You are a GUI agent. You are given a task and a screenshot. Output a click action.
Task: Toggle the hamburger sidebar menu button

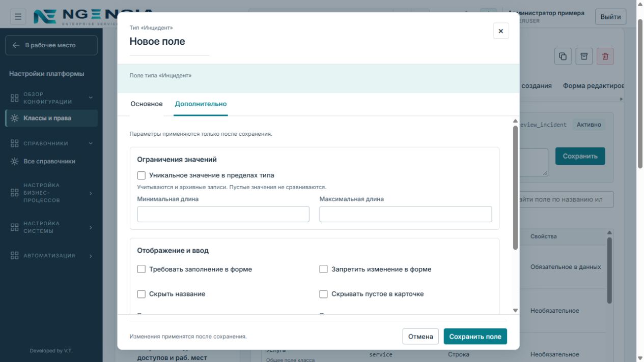[x=18, y=17]
